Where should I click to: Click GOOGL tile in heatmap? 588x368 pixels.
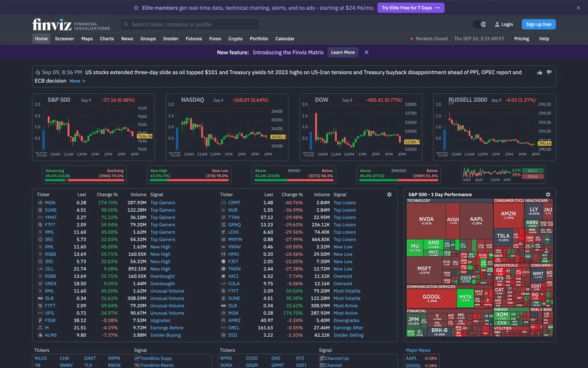point(432,299)
